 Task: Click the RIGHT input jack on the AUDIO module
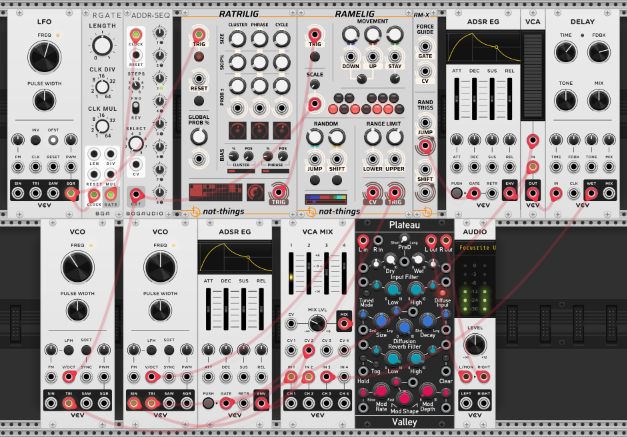(x=483, y=376)
